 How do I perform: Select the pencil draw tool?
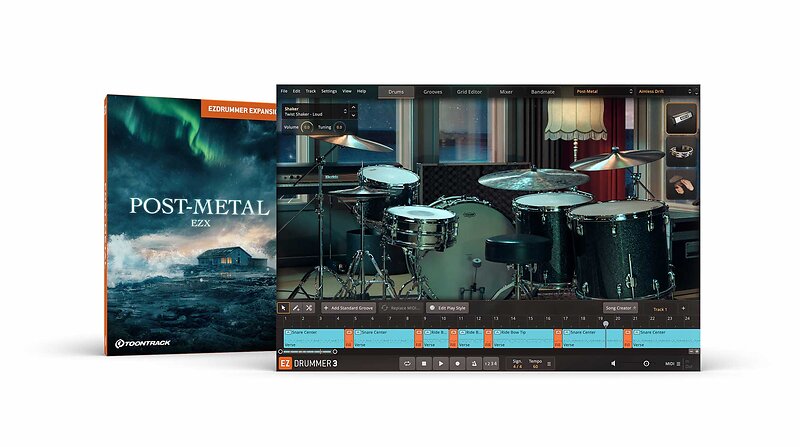(x=296, y=308)
